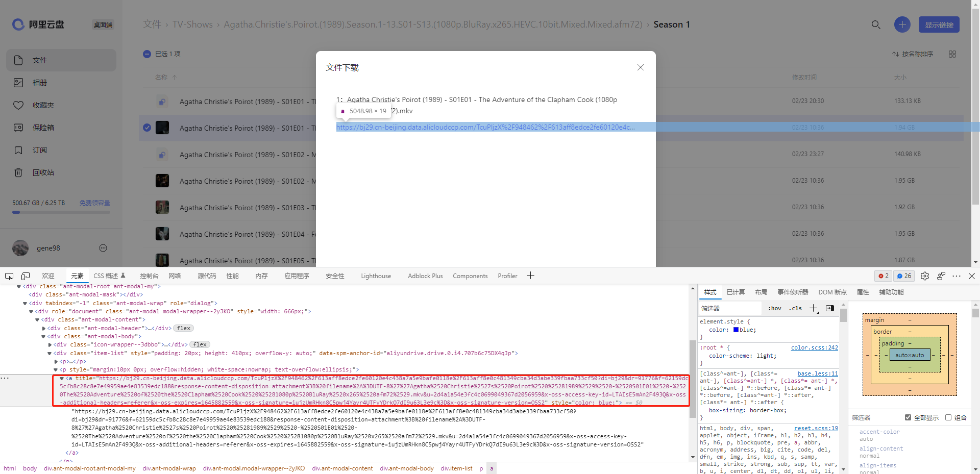
Task: Open the 源代码 sources tab
Action: [207, 276]
